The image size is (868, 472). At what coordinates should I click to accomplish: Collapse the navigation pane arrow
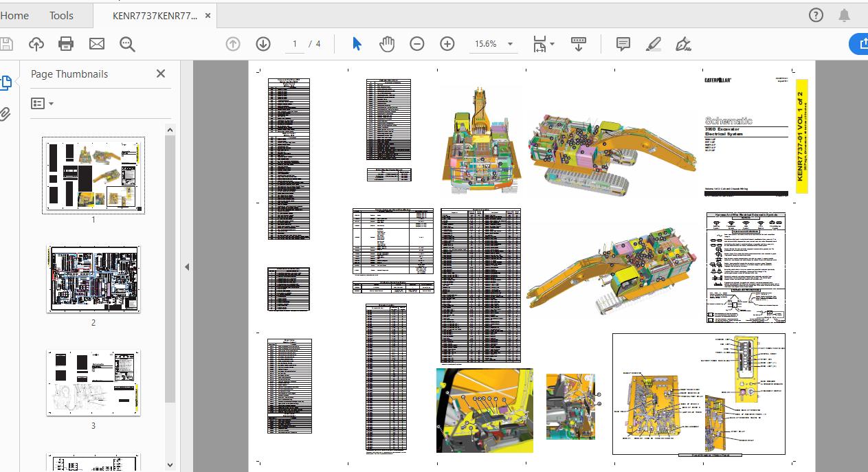(x=186, y=267)
